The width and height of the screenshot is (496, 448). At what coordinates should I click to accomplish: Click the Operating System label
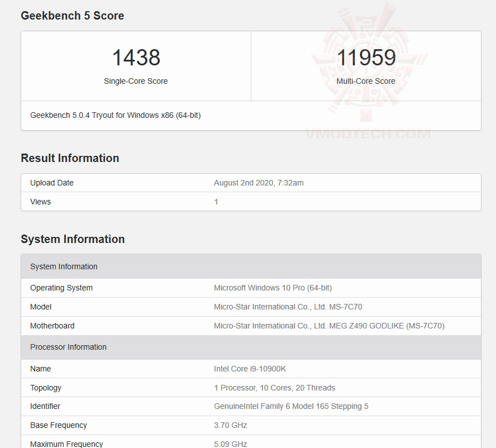point(61,288)
